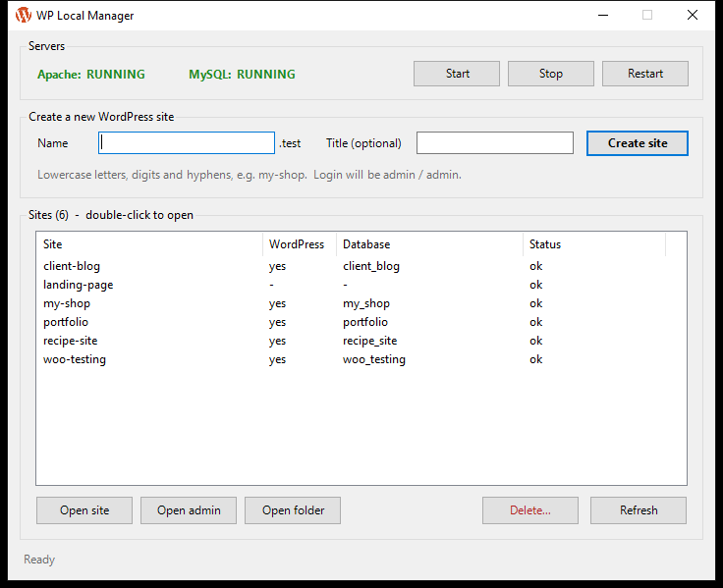This screenshot has width=723, height=588.
Task: Click the client_blog database cell
Action: pos(371,266)
